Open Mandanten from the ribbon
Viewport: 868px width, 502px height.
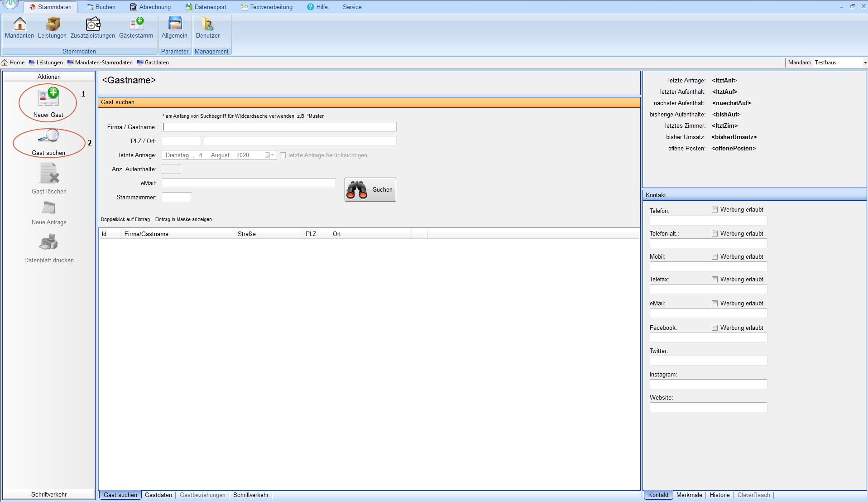(x=19, y=28)
